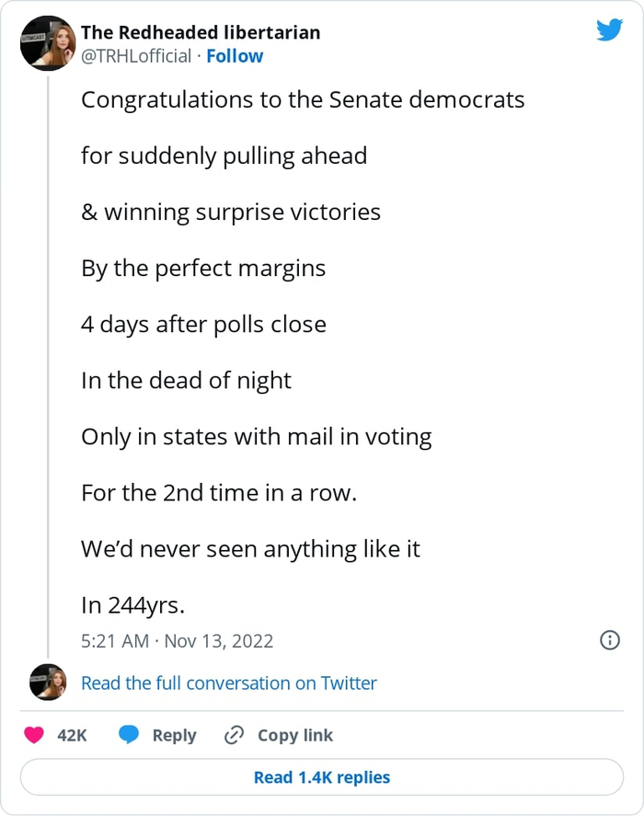Click the @TRHLofficial handle
Image resolution: width=644 pixels, height=816 pixels.
click(x=136, y=56)
